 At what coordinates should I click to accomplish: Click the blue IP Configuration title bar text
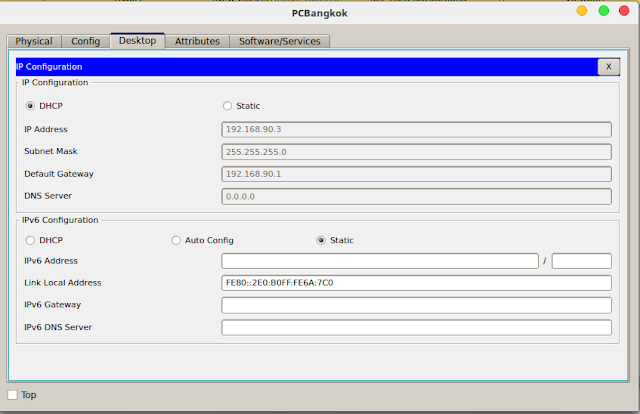click(49, 67)
